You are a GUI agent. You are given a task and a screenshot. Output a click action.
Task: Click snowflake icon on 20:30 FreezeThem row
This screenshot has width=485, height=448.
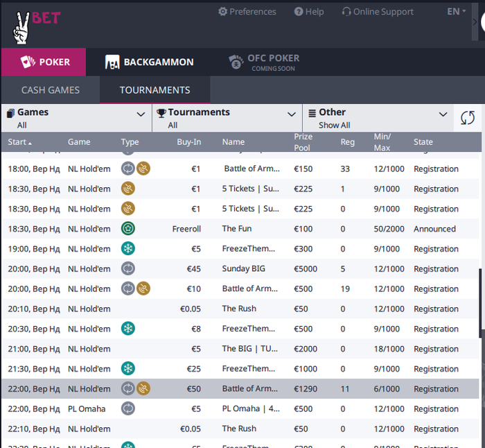coord(127,329)
